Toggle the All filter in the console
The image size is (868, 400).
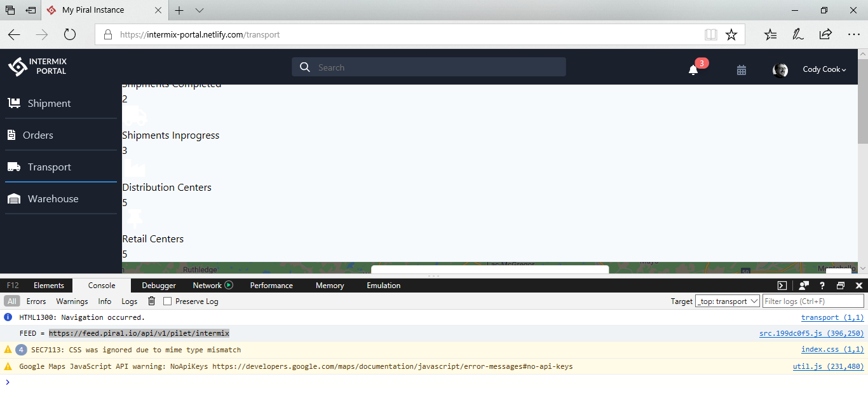tap(11, 301)
